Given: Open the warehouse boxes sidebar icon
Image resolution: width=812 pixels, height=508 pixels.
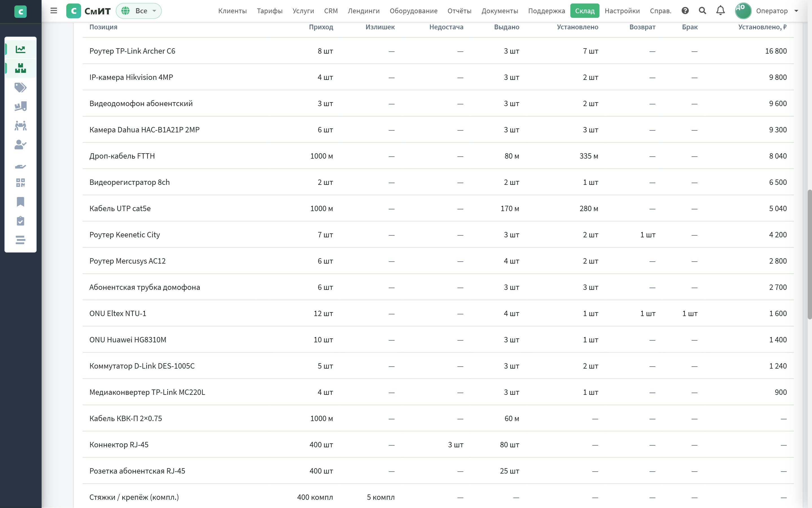Looking at the screenshot, I should 21,68.
